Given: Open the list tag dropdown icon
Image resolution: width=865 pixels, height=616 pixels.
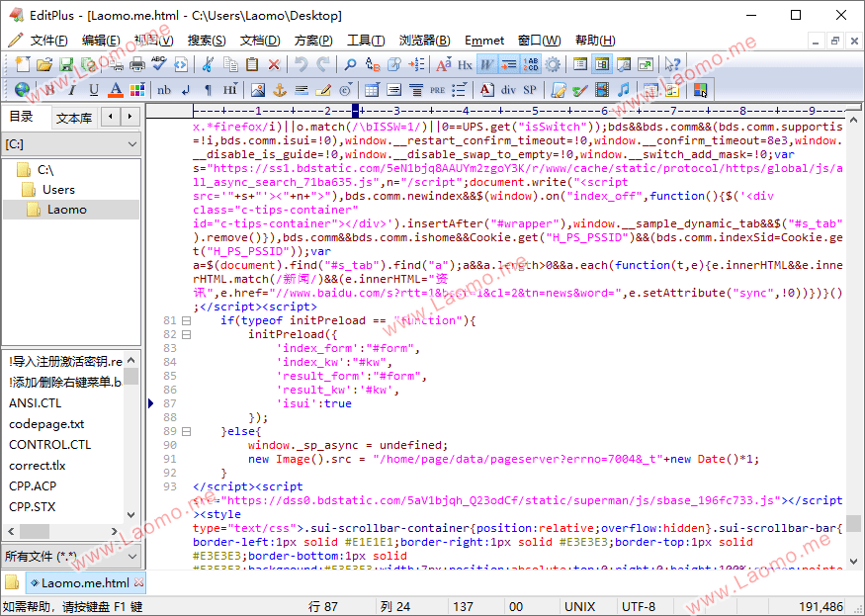Looking at the screenshot, I should click(x=459, y=89).
